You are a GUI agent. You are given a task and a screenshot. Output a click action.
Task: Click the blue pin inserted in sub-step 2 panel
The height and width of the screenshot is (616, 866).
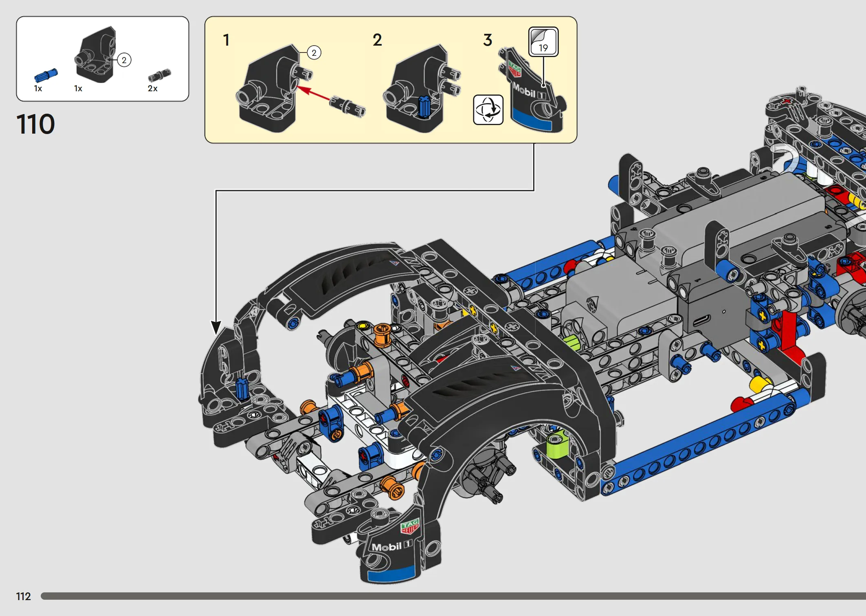pos(424,107)
